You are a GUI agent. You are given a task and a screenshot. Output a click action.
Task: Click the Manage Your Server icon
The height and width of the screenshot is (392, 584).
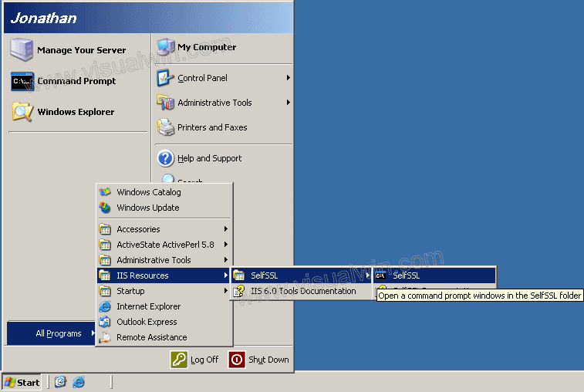point(22,49)
